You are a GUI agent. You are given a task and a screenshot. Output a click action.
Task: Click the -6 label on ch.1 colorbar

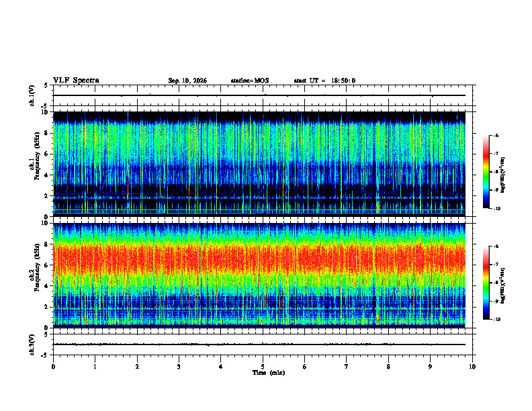pyautogui.click(x=495, y=135)
